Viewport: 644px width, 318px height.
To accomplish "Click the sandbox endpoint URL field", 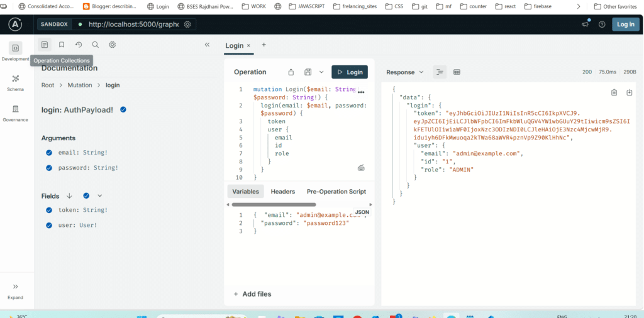I will click(135, 25).
